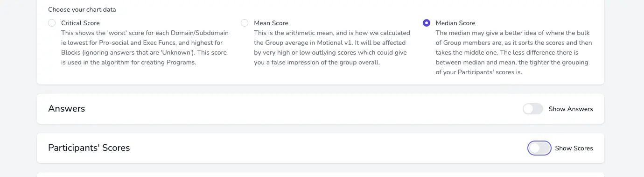Choose the Mean Score radio option
The image size is (644, 177).
click(x=245, y=23)
